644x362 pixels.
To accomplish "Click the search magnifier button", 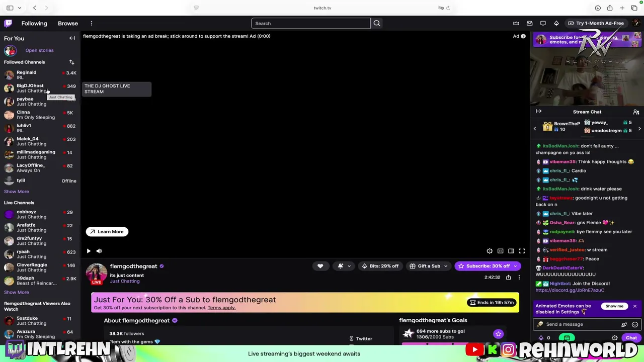I will (377, 23).
